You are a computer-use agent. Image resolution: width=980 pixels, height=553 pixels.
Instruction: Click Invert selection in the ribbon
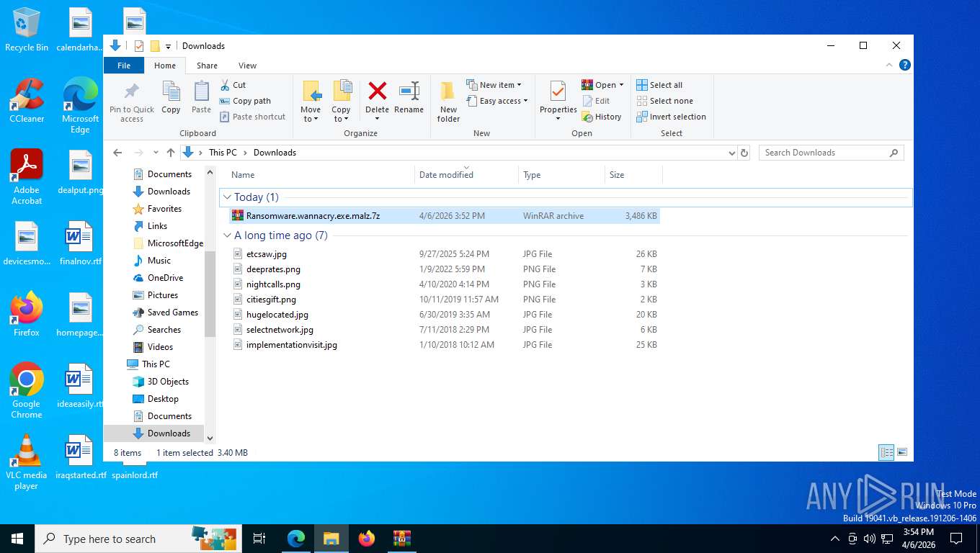[671, 117]
